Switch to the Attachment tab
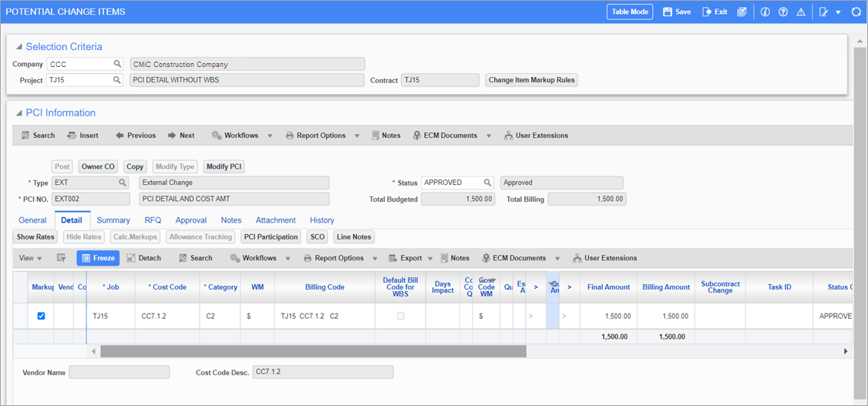 (x=276, y=220)
